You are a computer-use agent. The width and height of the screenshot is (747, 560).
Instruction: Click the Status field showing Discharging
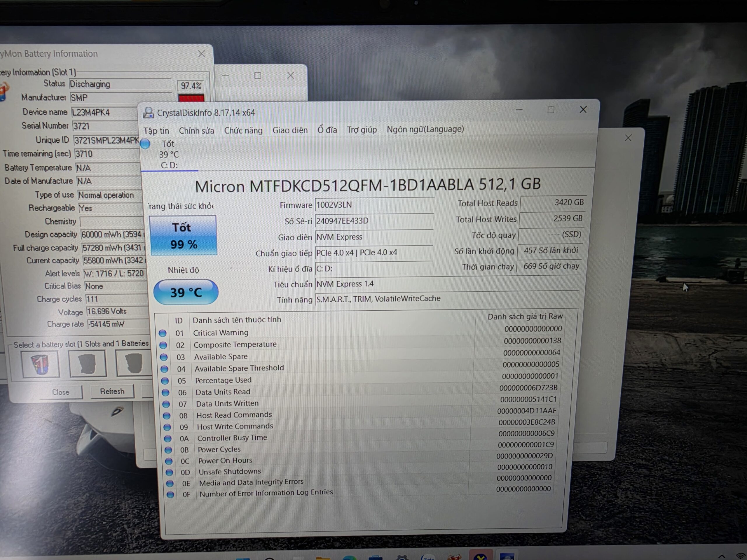point(121,84)
